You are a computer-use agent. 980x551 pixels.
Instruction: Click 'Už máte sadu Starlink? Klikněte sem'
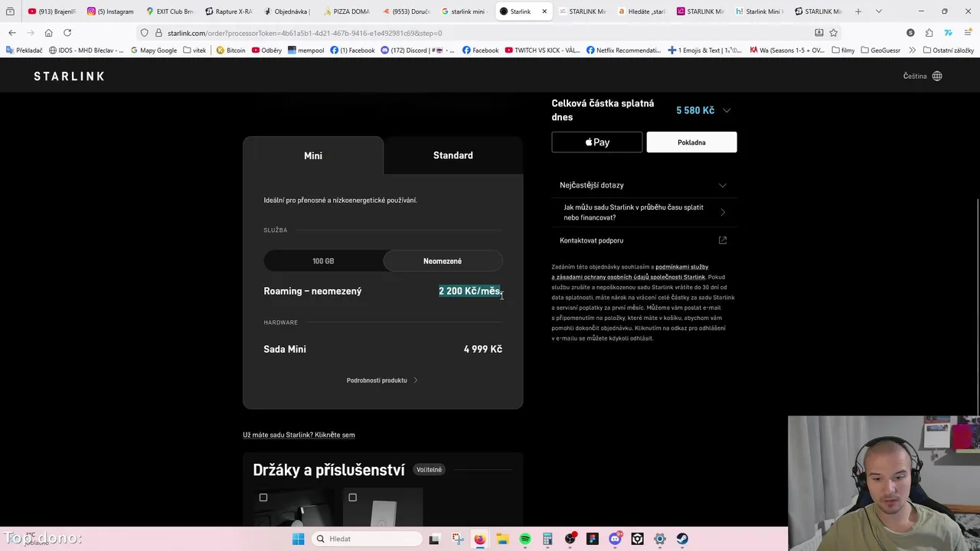[x=299, y=435]
